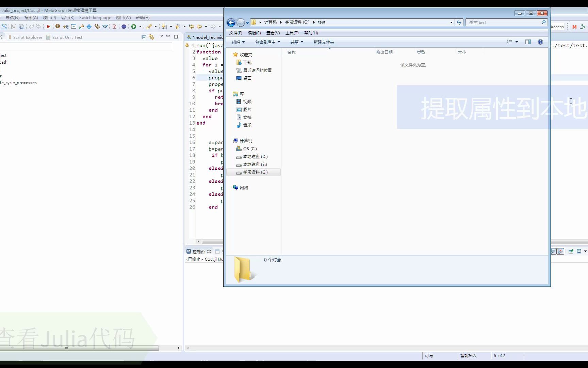Click the refresh icon beside address bar

point(459,22)
